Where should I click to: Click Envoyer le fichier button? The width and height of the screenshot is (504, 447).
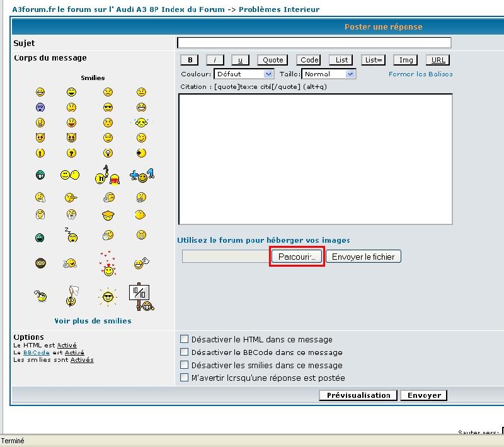click(x=364, y=257)
